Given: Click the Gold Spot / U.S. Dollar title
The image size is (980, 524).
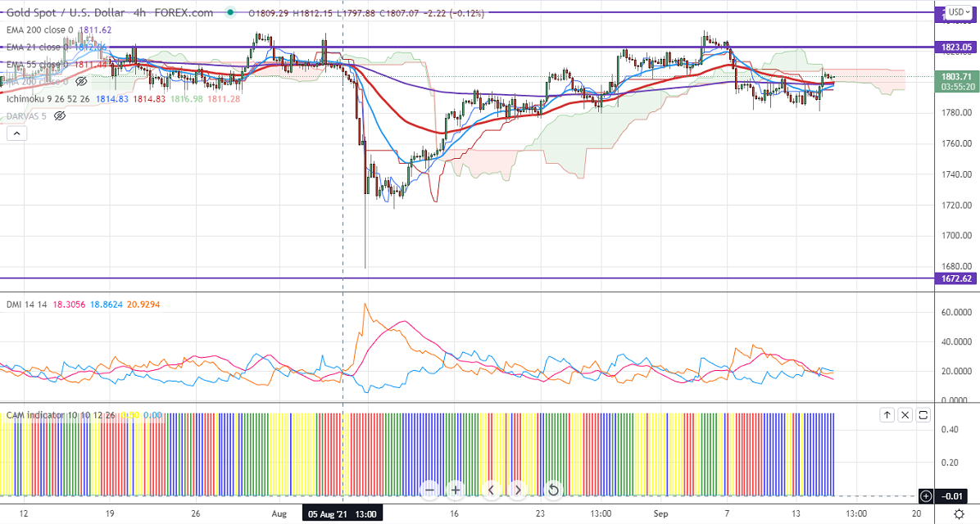Looking at the screenshot, I should point(66,12).
